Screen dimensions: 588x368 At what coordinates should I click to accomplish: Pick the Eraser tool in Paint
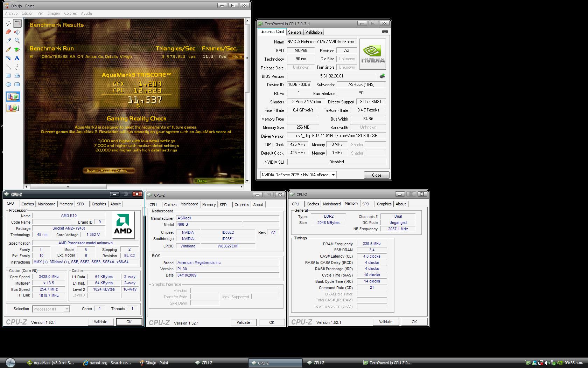[8, 32]
